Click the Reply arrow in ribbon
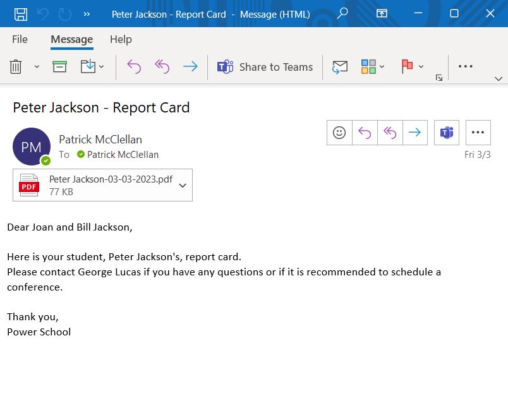This screenshot has width=508, height=420. click(x=134, y=67)
